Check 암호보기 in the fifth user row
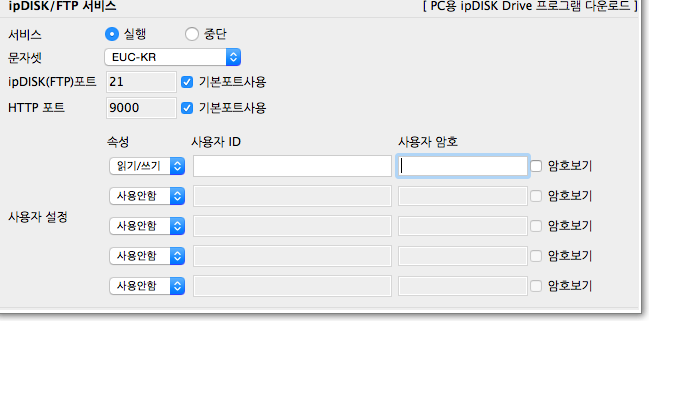The height and width of the screenshot is (398, 692). (x=536, y=286)
